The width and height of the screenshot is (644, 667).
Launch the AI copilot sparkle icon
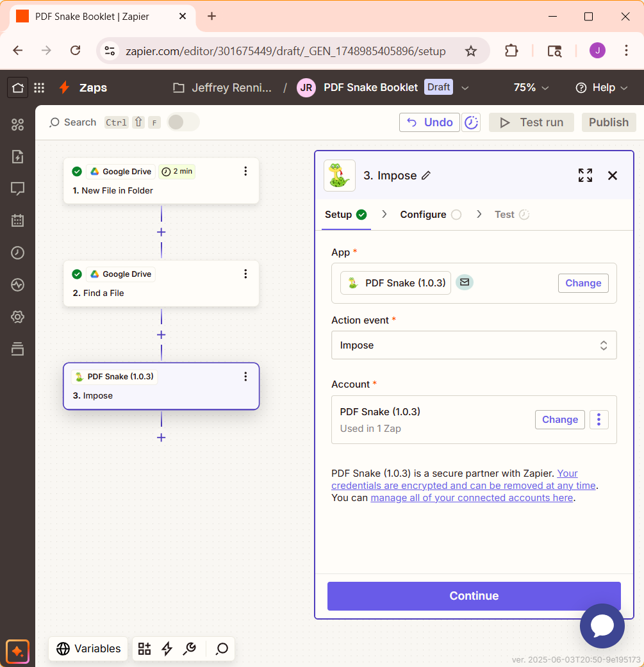pos(17,651)
